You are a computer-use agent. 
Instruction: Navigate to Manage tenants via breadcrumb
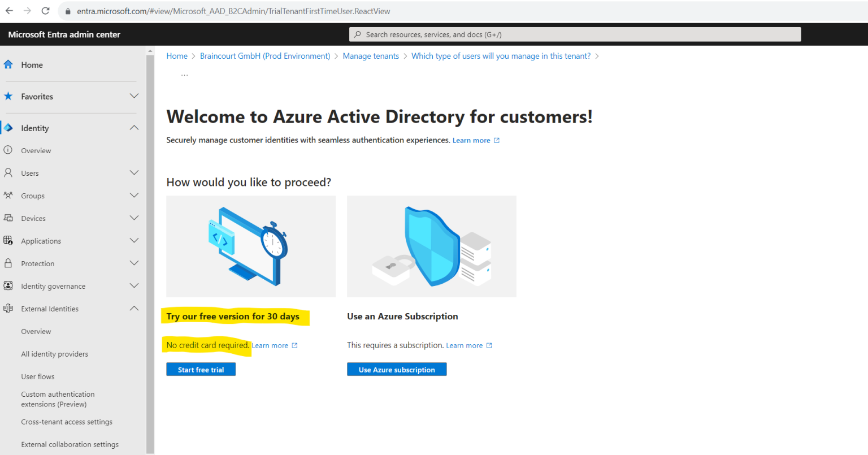point(371,55)
